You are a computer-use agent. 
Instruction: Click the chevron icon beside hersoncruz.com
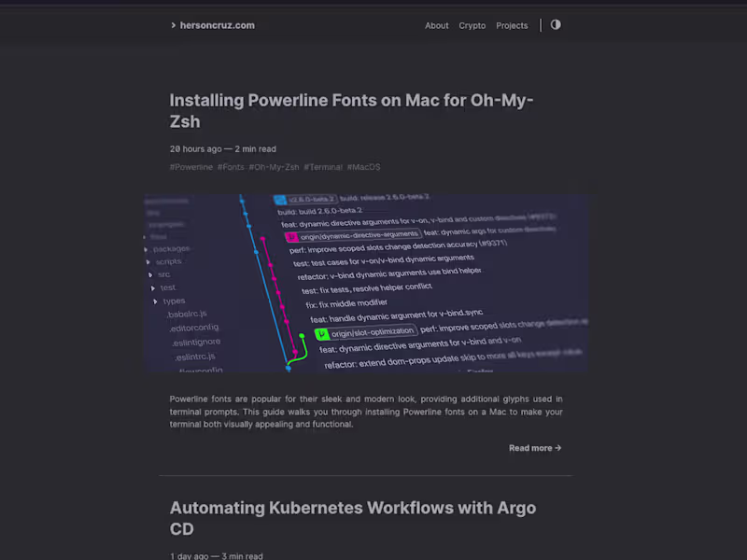tap(174, 25)
